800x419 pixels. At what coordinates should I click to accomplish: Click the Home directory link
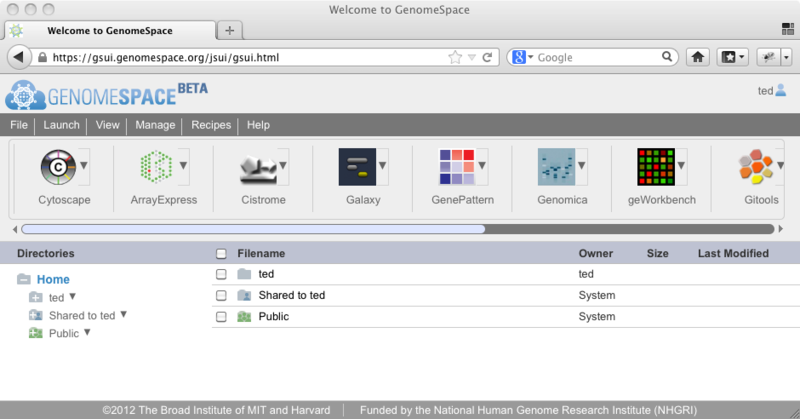click(53, 280)
